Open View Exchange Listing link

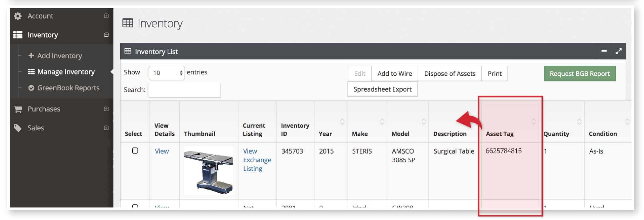coord(257,160)
